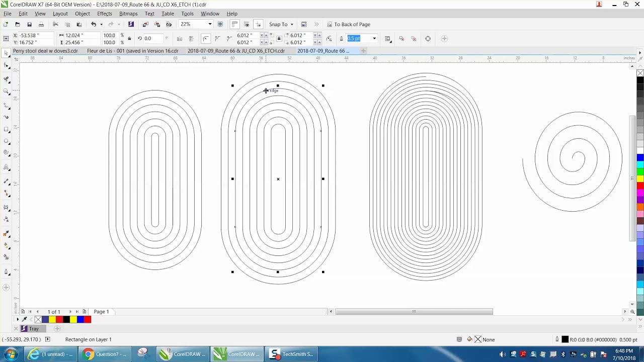Enable Scalloped Corner style
The image size is (644, 362).
click(x=217, y=39)
